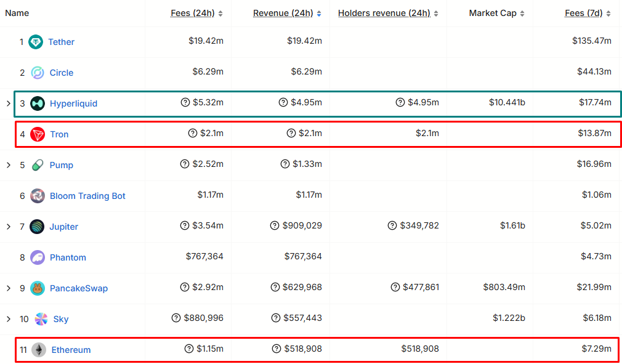Open the Jupiter protocol link
The width and height of the screenshot is (622, 364).
pos(64,227)
